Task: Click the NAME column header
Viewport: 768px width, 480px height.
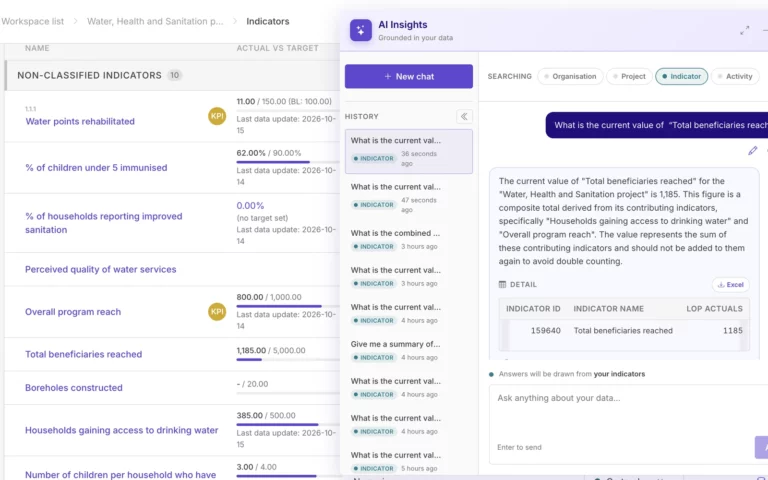Action: point(37,48)
